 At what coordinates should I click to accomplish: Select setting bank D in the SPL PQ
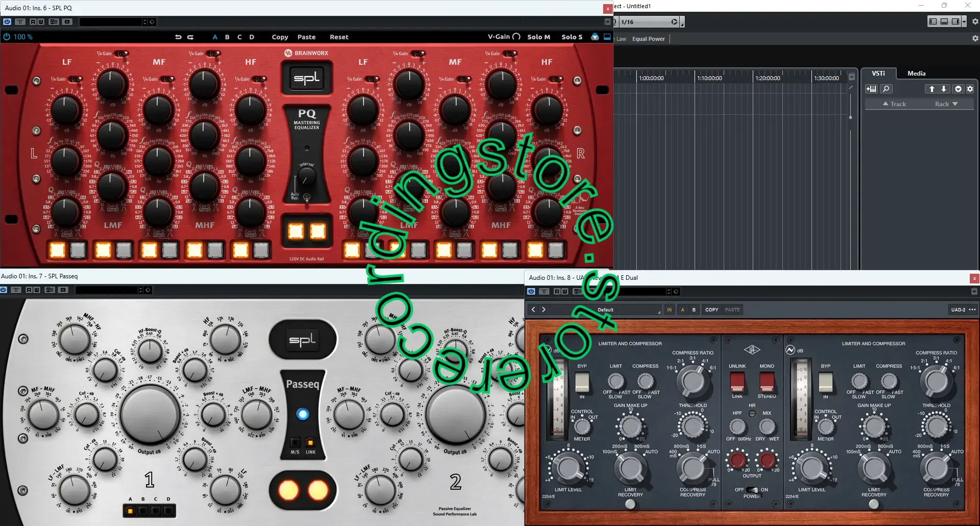coord(252,37)
